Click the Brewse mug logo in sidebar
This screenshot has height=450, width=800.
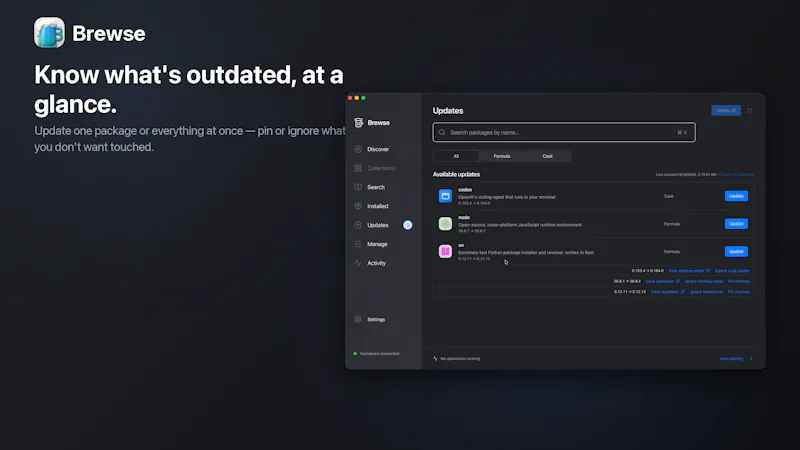[359, 122]
